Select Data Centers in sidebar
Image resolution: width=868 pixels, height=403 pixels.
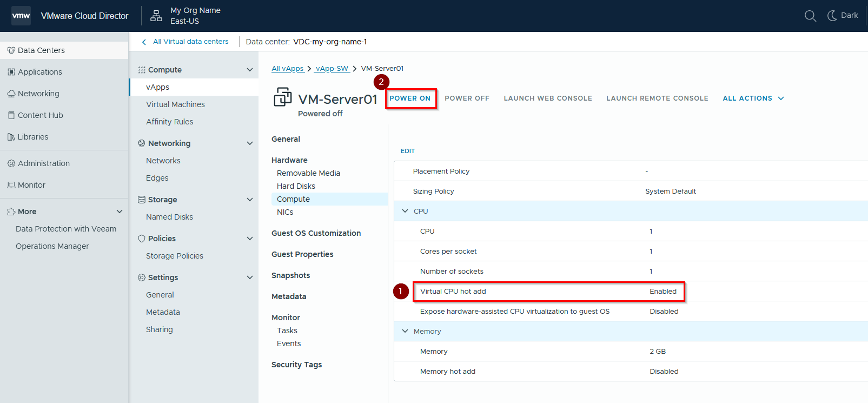[64, 50]
